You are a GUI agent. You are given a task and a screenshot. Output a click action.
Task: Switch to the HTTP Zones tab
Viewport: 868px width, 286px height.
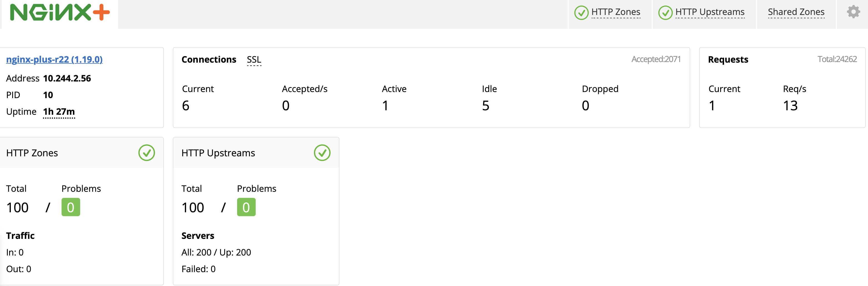[x=616, y=12]
